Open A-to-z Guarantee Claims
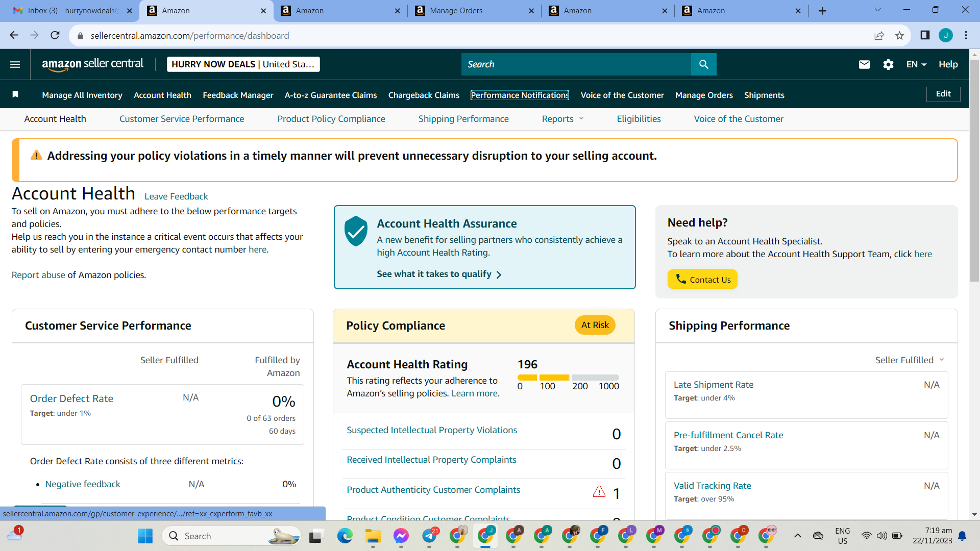The height and width of the screenshot is (551, 980). [331, 95]
